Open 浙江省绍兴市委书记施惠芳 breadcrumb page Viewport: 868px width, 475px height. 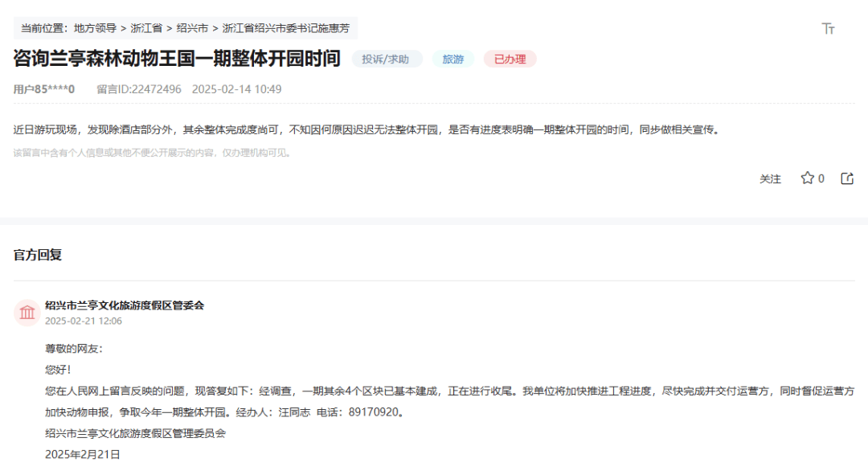[286, 28]
